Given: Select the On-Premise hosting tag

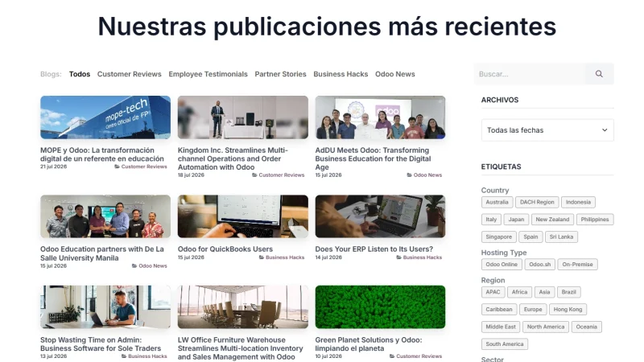Looking at the screenshot, I should point(577,265).
